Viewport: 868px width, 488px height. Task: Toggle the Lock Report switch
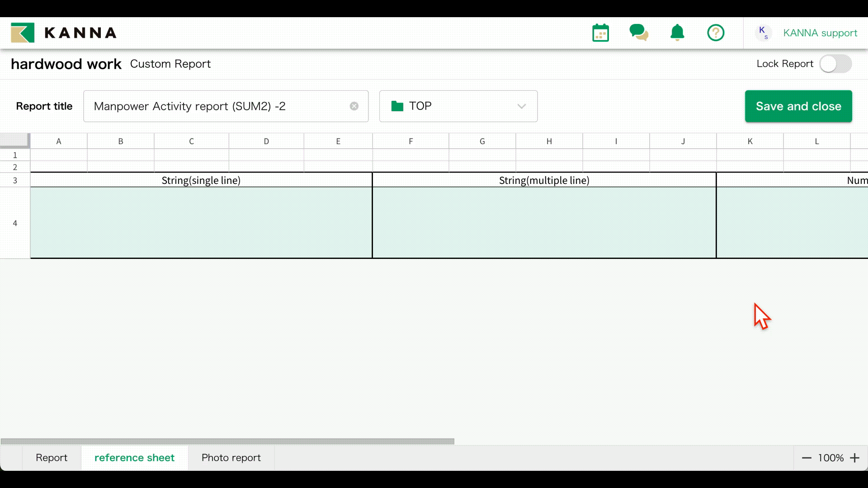(x=835, y=64)
